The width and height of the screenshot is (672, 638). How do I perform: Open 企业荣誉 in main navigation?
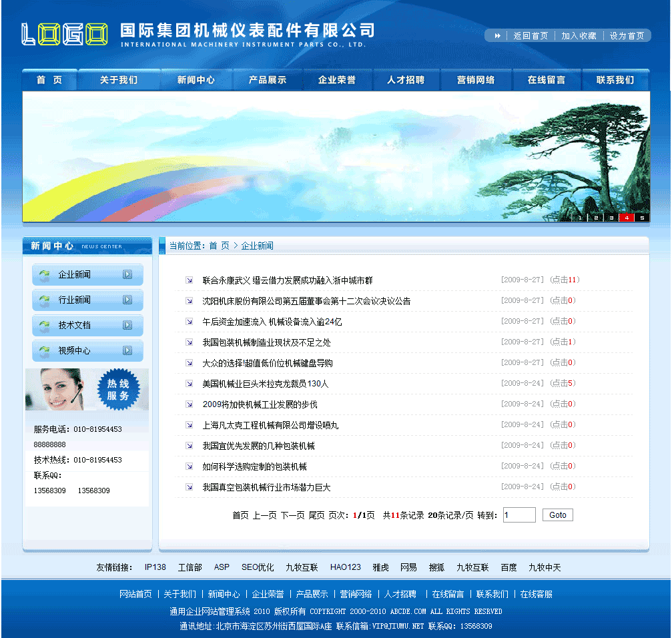click(x=337, y=79)
